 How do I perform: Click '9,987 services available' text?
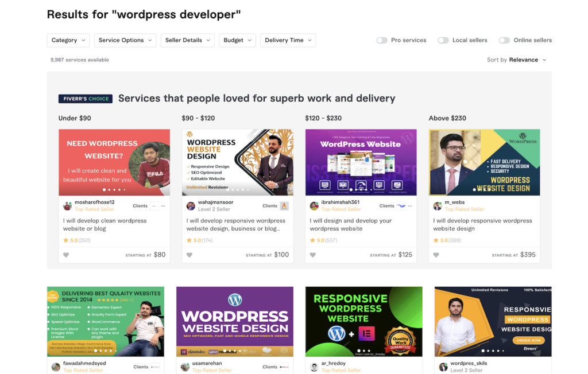pyautogui.click(x=79, y=60)
